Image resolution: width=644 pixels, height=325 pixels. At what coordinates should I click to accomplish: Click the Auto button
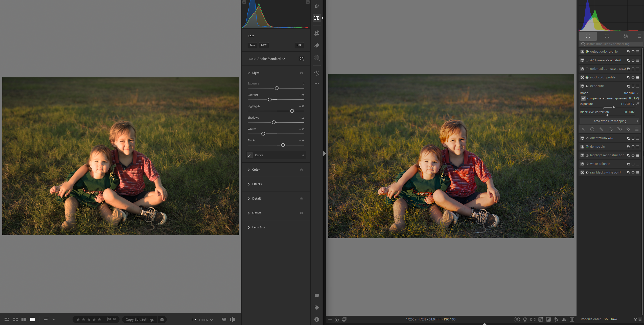click(252, 45)
